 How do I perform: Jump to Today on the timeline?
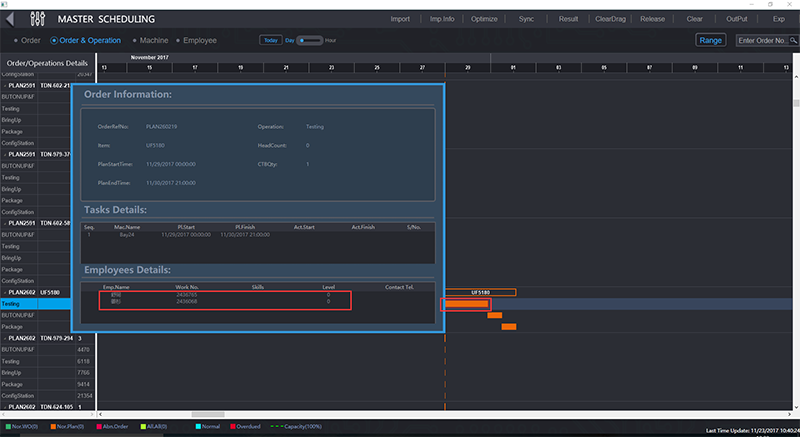click(x=270, y=41)
